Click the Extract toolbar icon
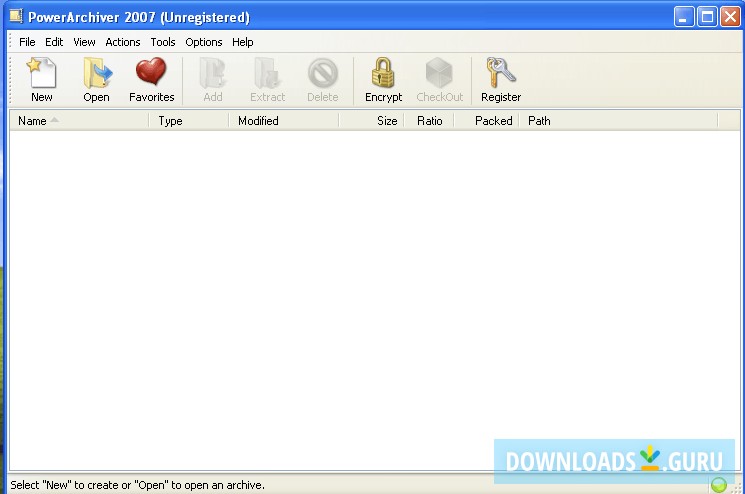This screenshot has width=745, height=494. click(267, 80)
